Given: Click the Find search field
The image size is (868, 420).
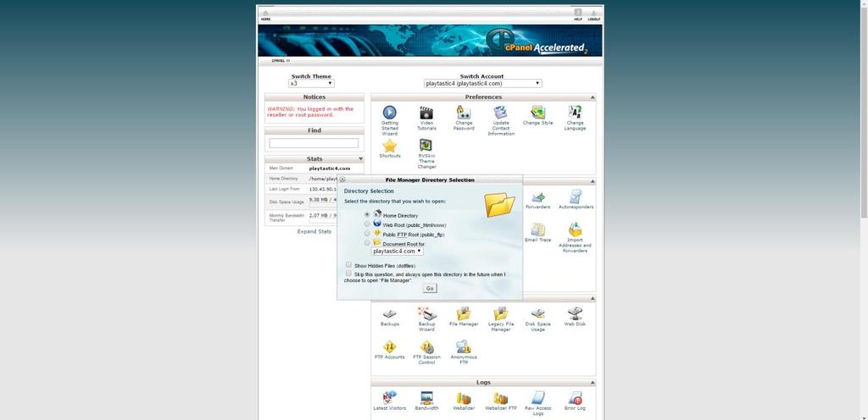Looking at the screenshot, I should click(x=314, y=143).
